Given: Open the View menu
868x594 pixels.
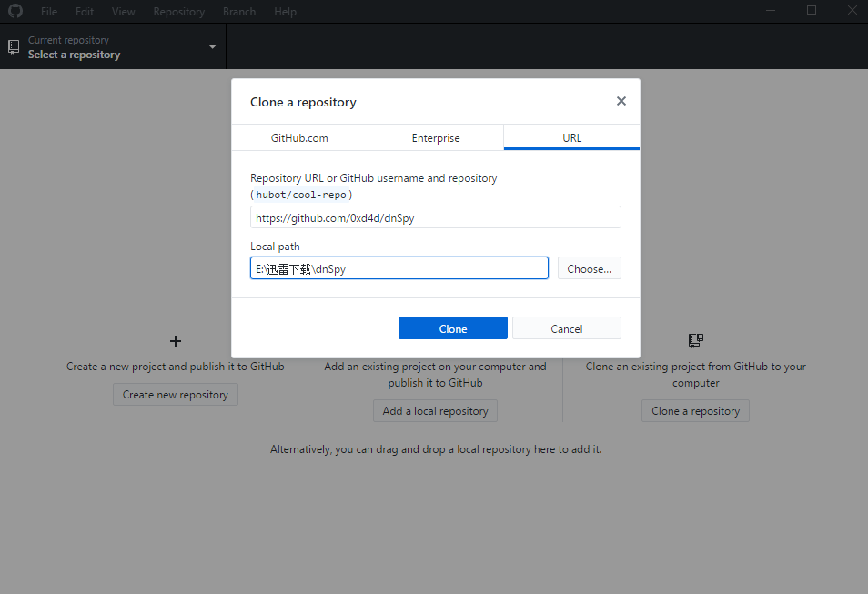Looking at the screenshot, I should pyautogui.click(x=123, y=12).
